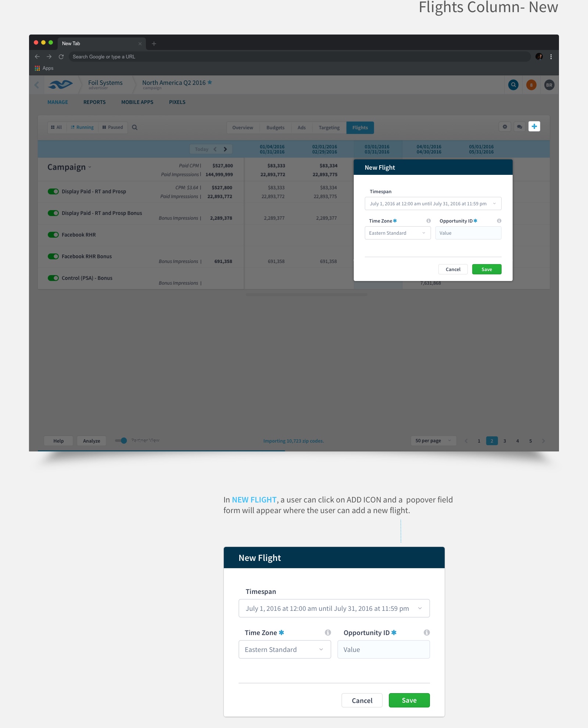Screen dimensions: 588x728
Task: Open the REPORTS menu item
Action: tap(94, 102)
